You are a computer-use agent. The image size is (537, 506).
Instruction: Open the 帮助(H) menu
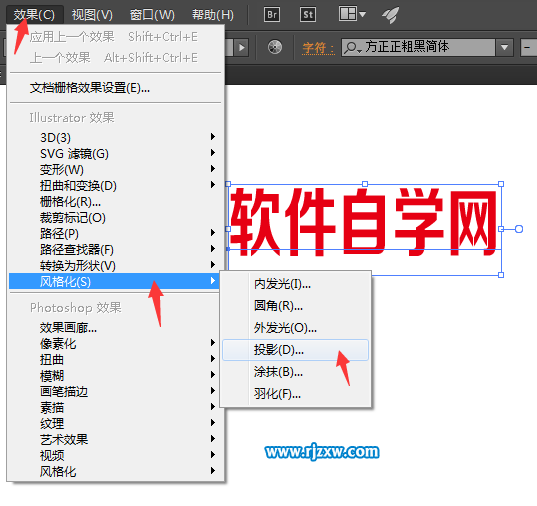pos(213,15)
